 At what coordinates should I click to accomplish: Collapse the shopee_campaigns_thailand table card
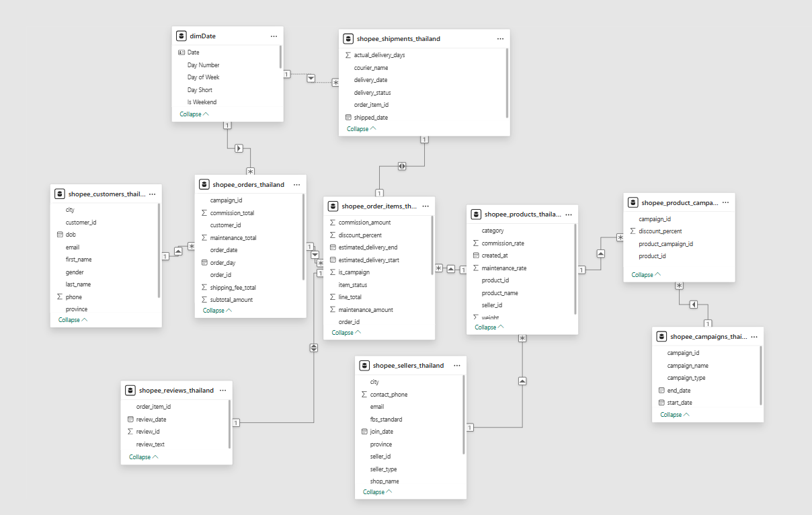point(675,415)
